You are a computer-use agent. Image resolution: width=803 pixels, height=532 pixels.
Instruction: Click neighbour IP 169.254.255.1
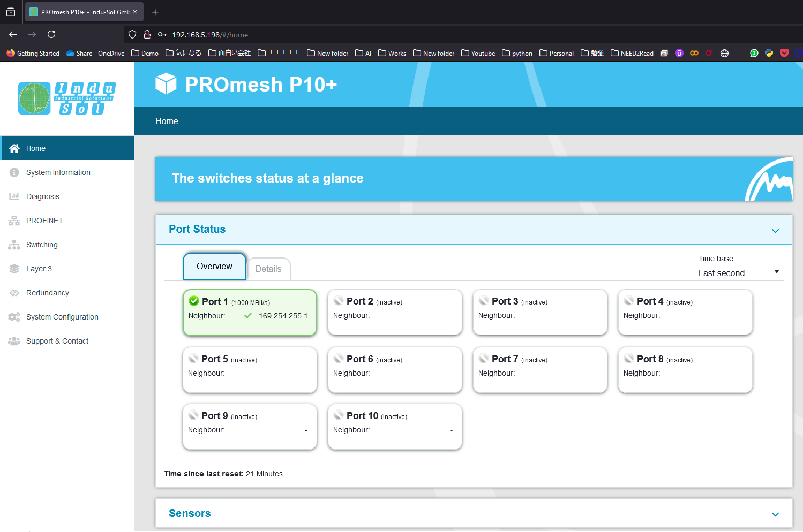coord(283,316)
